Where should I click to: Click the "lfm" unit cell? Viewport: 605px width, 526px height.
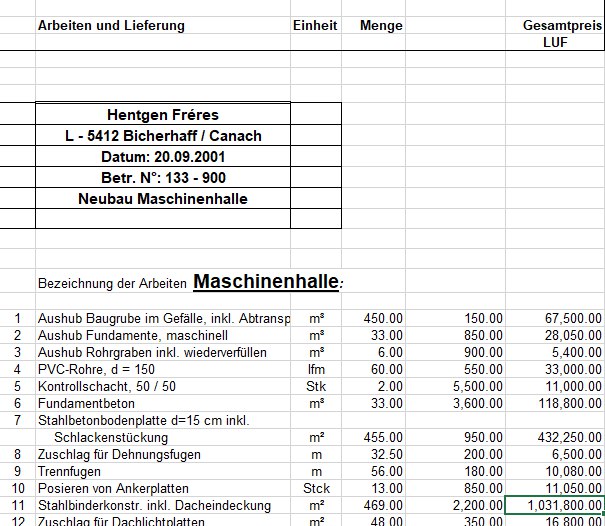pos(316,369)
